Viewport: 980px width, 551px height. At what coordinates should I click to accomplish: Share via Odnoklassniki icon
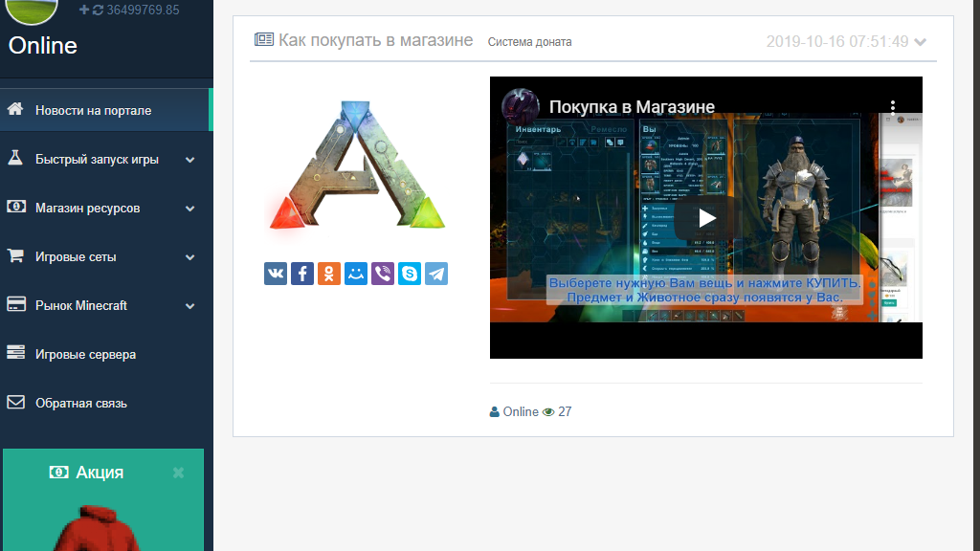point(329,274)
